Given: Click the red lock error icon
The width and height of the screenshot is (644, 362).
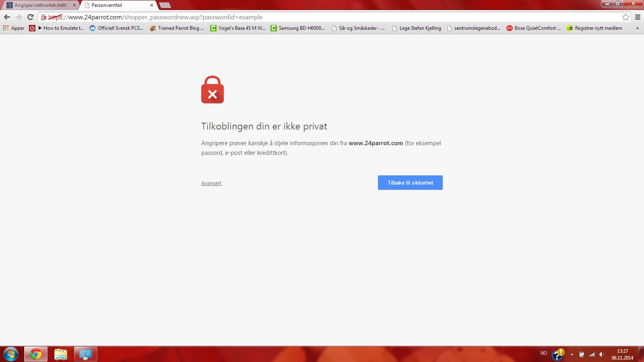Looking at the screenshot, I should (x=213, y=90).
